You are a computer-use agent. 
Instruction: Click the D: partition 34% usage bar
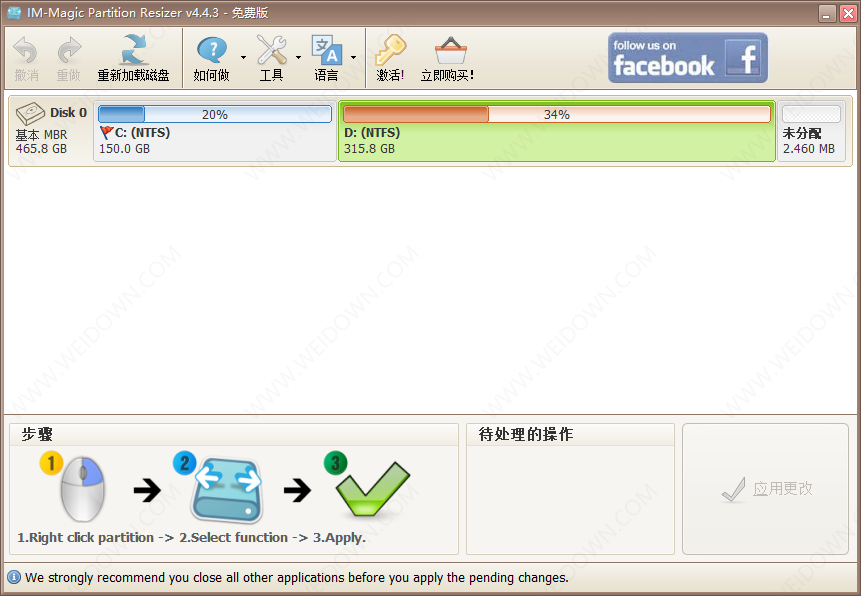(x=557, y=114)
